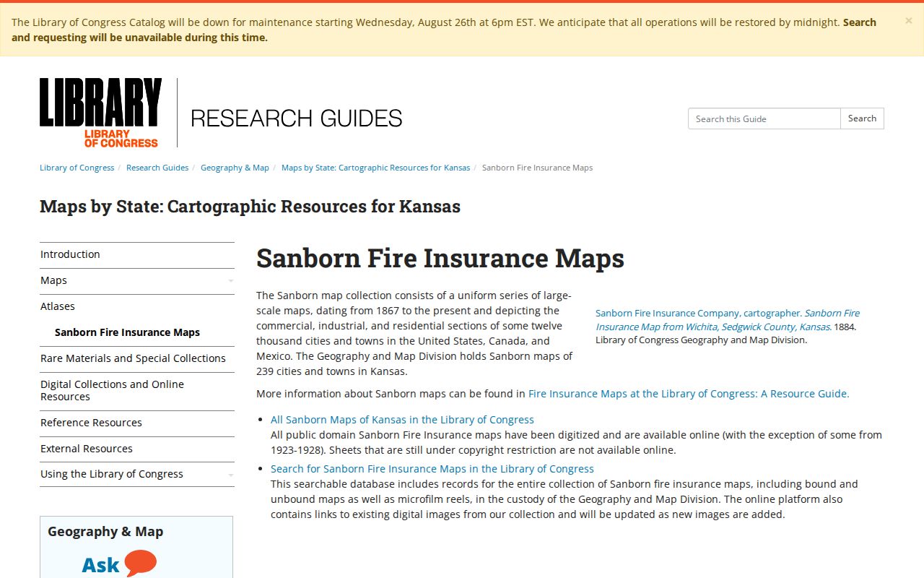
Task: Open Using the Library of Congress page
Action: click(112, 474)
